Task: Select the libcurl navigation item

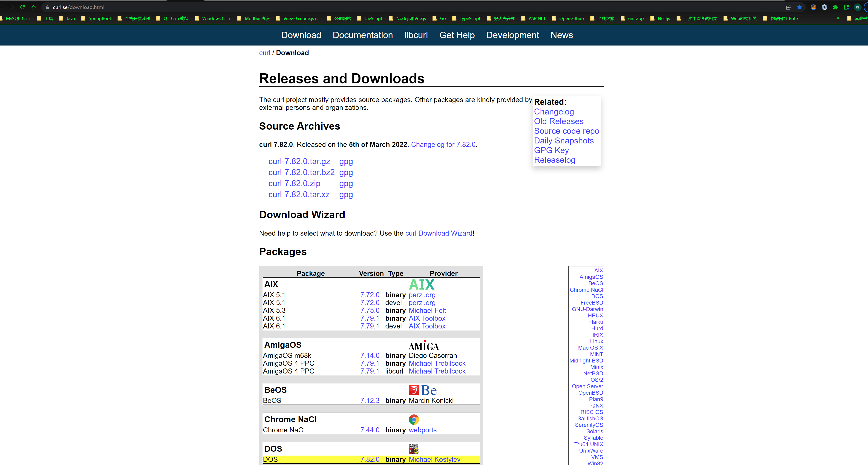Action: 416,35
